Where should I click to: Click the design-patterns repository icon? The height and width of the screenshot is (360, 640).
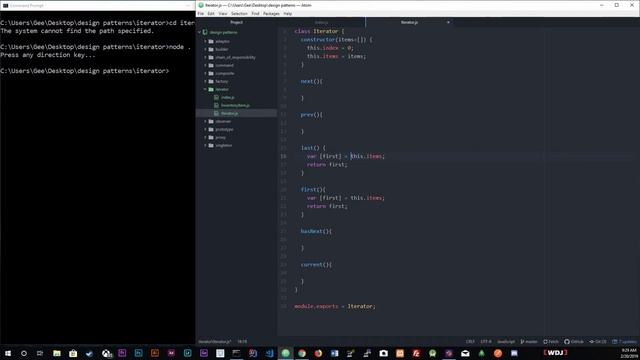(x=205, y=32)
